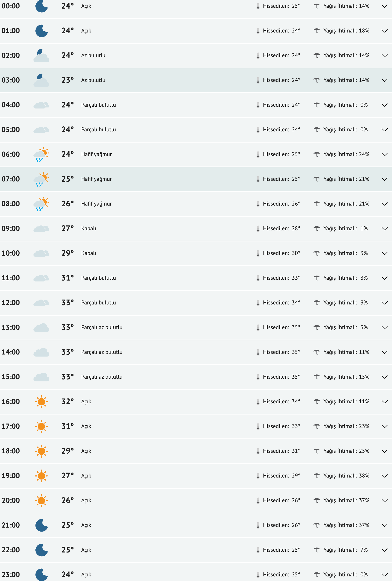
Task: Click the 'Hafif yağmur' label at 08:00
Action: tap(97, 204)
